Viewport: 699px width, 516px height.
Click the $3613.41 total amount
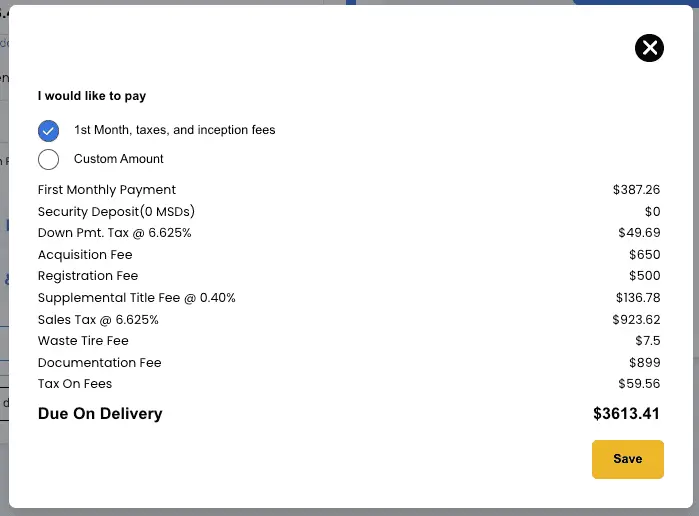626,414
